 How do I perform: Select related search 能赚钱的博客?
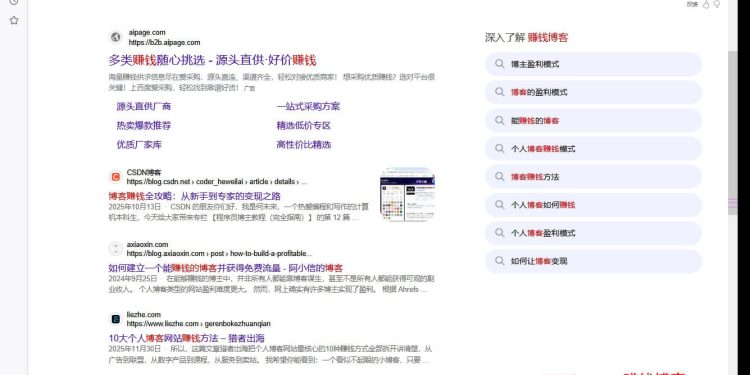[x=593, y=121]
